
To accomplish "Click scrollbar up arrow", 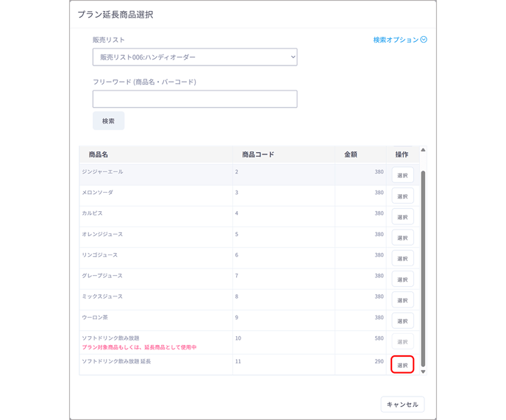I will (423, 150).
